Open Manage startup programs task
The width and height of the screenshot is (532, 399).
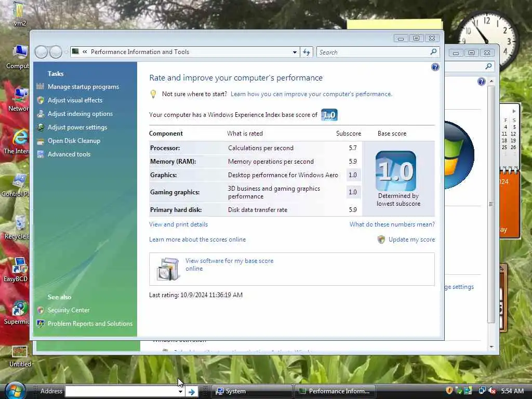click(x=84, y=87)
